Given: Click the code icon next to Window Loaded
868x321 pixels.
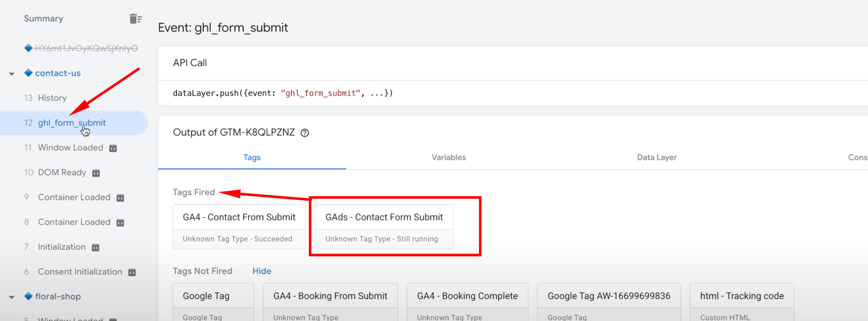Looking at the screenshot, I should coord(113,148).
